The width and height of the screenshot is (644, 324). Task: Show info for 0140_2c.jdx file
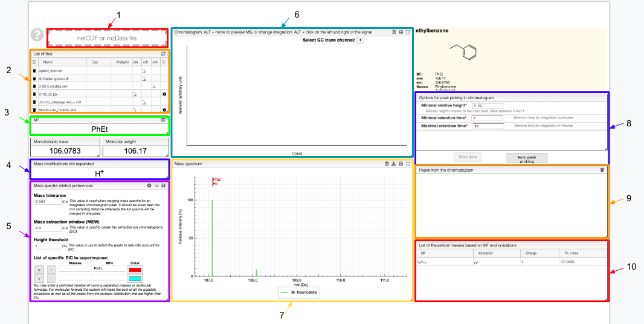(164, 94)
